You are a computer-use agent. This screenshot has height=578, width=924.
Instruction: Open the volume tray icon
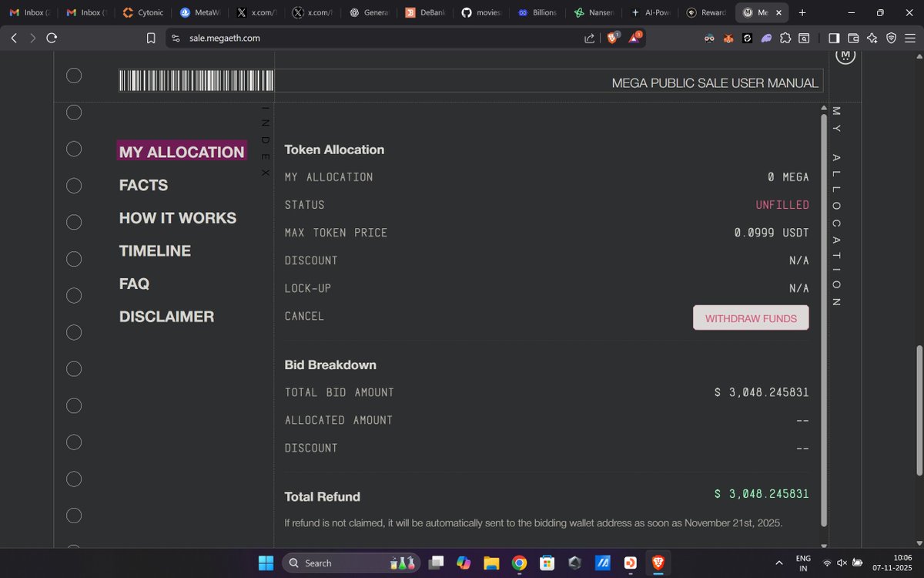pos(842,563)
